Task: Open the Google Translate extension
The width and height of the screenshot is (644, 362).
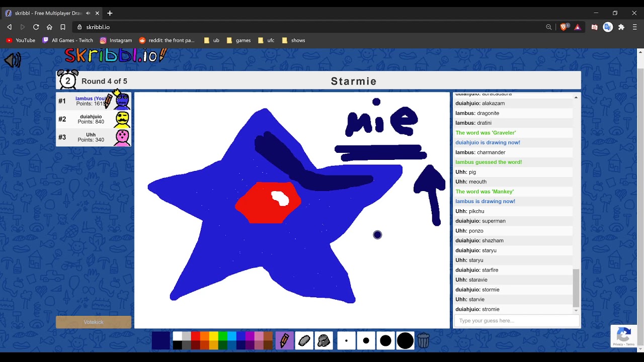Action: [x=608, y=27]
